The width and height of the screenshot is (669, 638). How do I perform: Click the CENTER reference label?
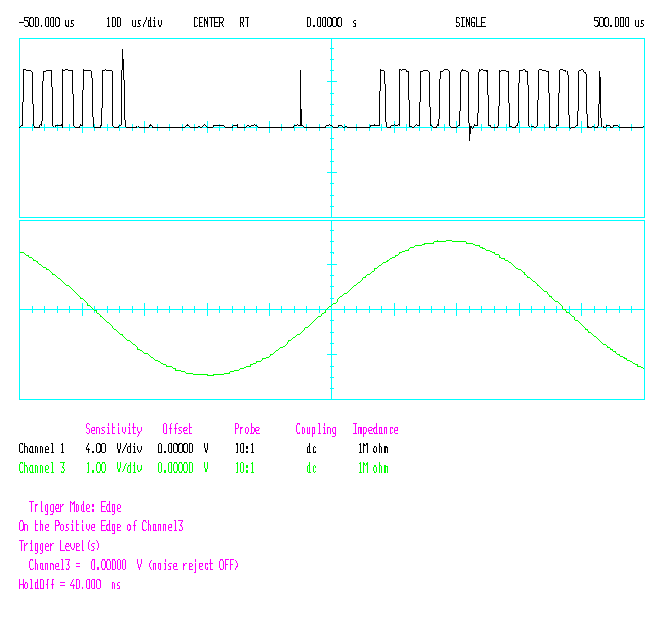pos(209,23)
